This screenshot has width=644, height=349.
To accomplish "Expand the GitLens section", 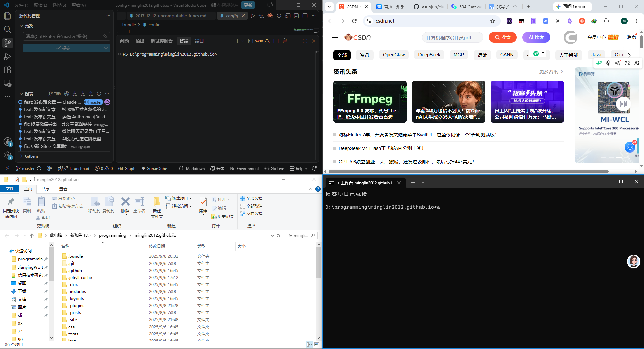I will [21, 156].
